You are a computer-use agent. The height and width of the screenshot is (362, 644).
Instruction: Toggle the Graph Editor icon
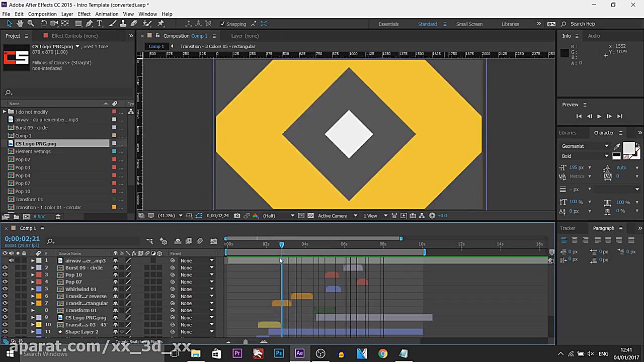click(213, 241)
